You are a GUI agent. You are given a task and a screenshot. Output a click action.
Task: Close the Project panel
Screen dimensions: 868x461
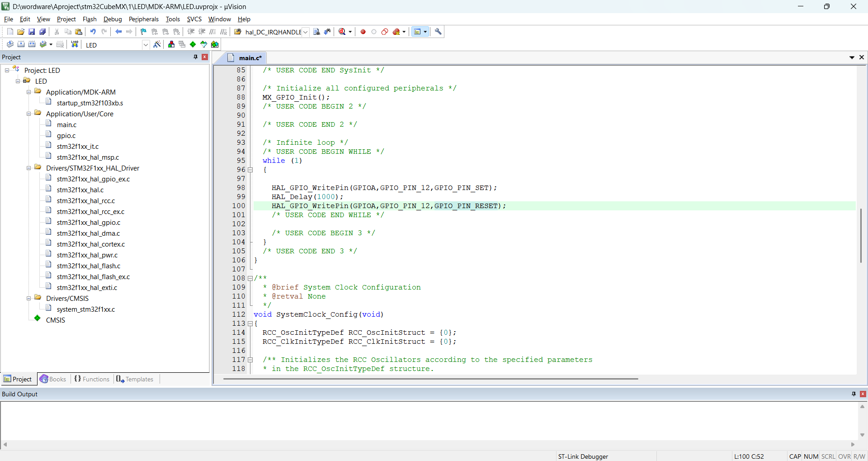pyautogui.click(x=205, y=57)
